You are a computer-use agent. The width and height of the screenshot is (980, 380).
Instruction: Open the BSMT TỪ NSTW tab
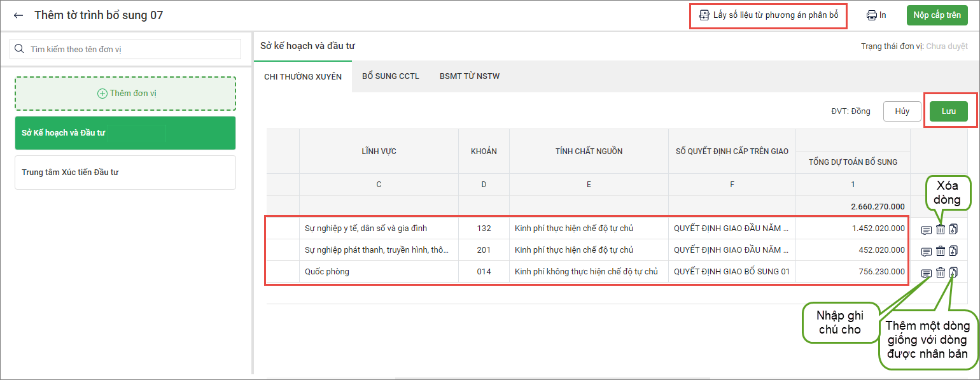click(x=469, y=76)
